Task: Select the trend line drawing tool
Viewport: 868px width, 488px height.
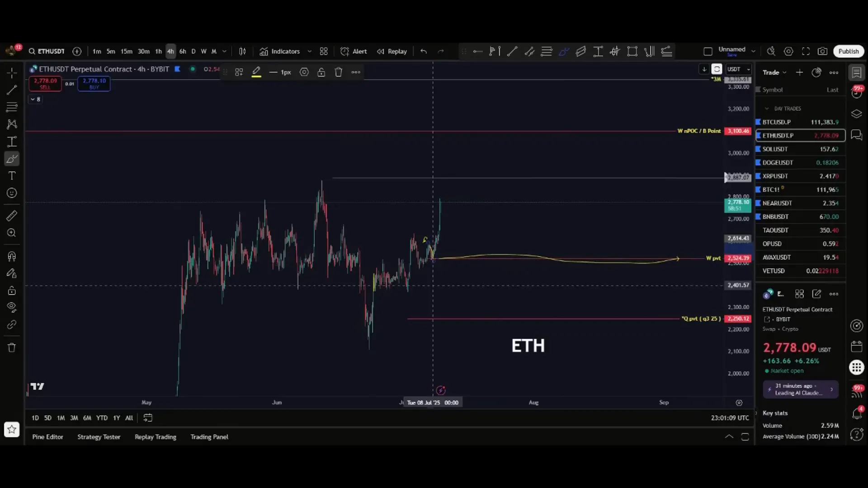Action: tap(12, 90)
